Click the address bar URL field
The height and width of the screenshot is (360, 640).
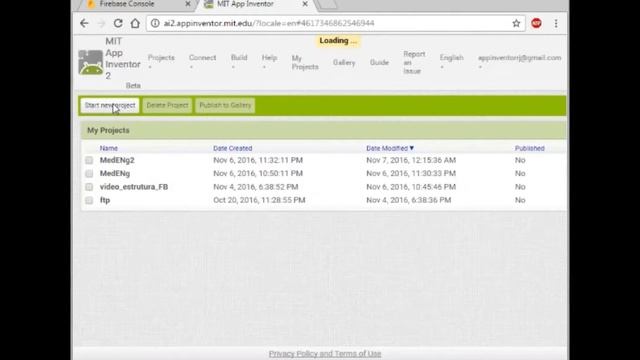point(335,23)
